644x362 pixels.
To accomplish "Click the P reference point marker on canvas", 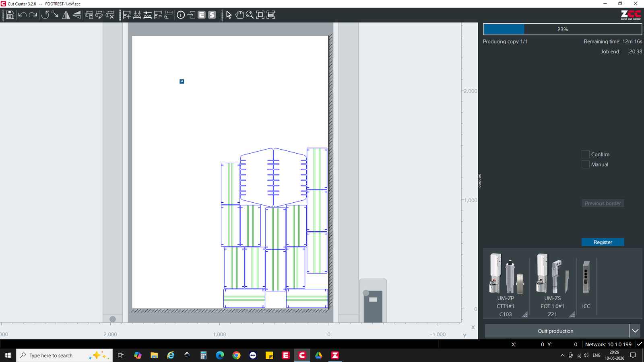I will click(182, 81).
